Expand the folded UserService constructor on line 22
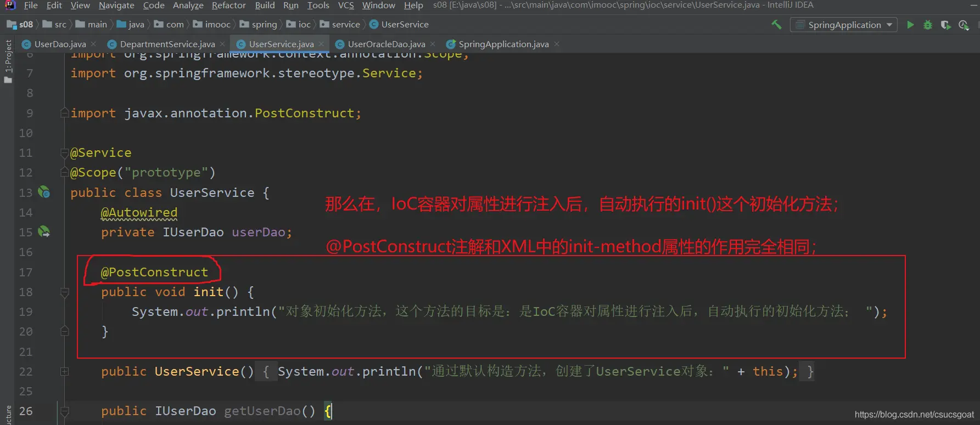Image resolution: width=980 pixels, height=425 pixels. pos(64,372)
